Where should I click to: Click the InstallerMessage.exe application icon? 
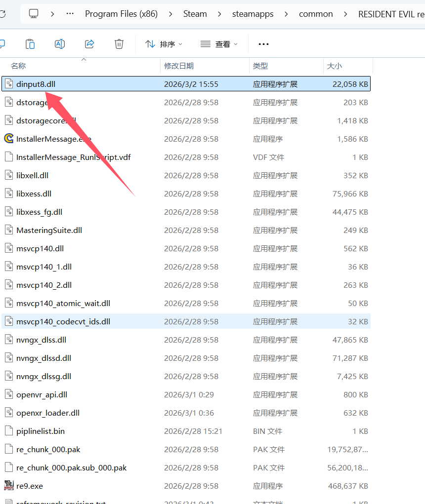[x=8, y=139]
